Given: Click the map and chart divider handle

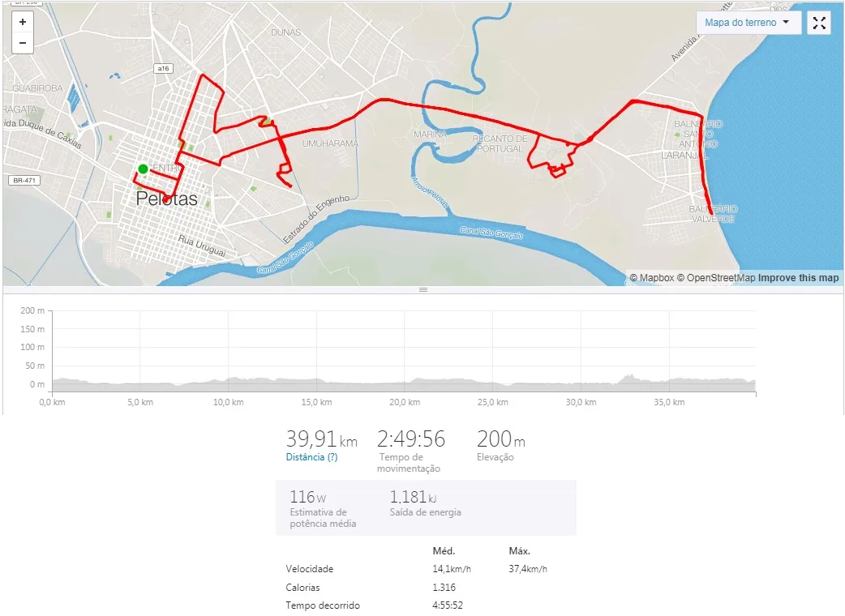Looking at the screenshot, I should [x=422, y=289].
